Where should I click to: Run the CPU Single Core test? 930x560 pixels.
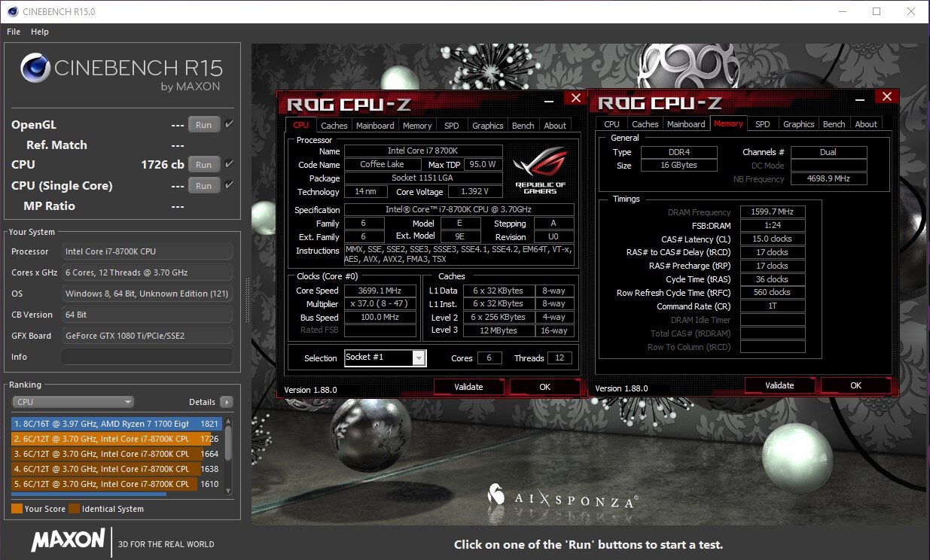(204, 185)
